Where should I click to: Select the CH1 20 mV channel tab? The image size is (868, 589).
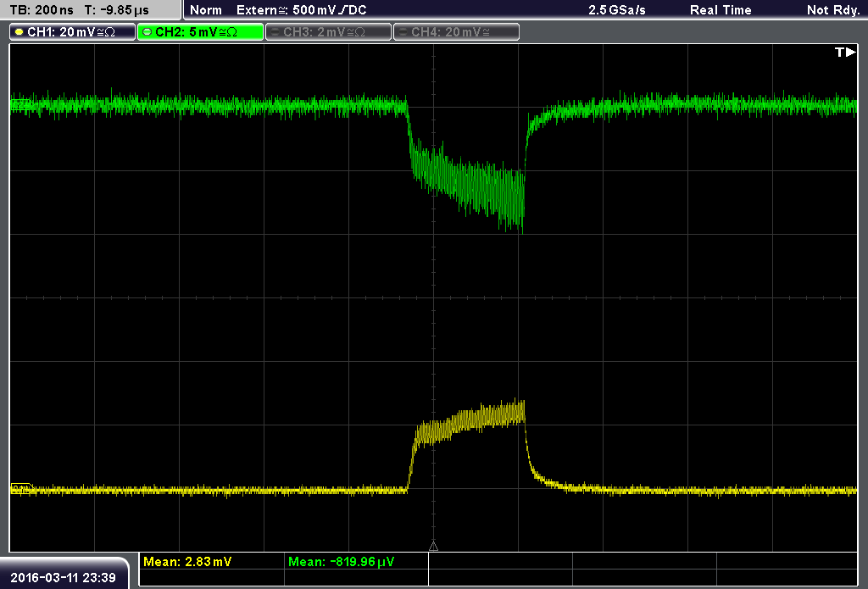pos(73,32)
